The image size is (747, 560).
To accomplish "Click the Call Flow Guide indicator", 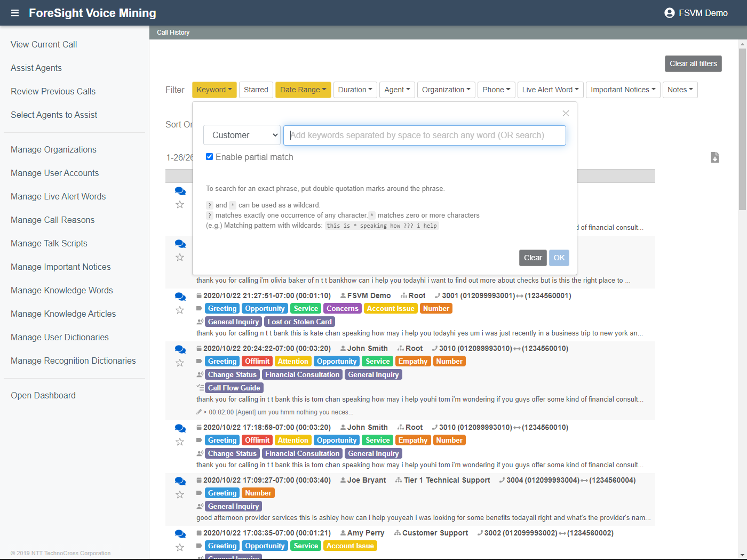I will [234, 388].
